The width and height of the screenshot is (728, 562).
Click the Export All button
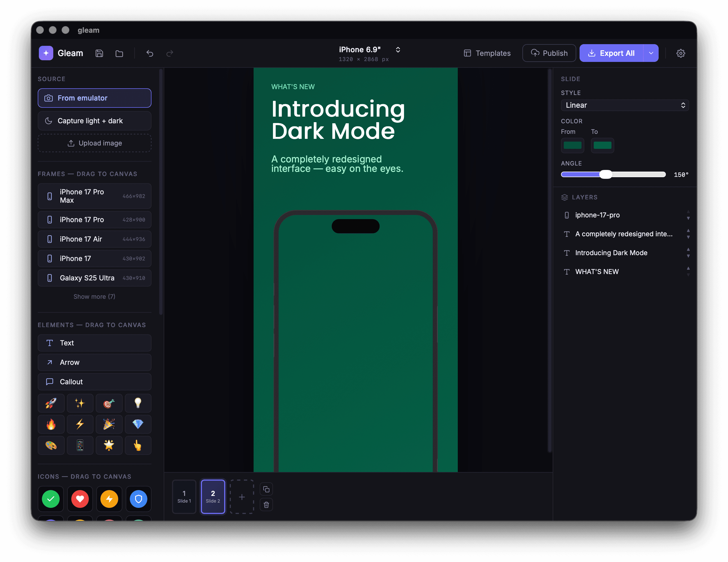pos(611,53)
